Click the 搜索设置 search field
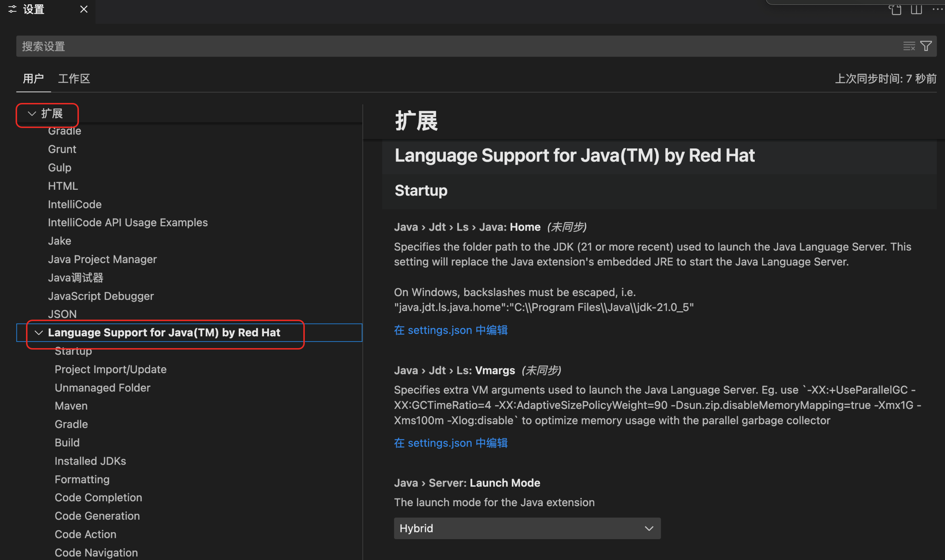This screenshot has width=945, height=560. click(425, 46)
